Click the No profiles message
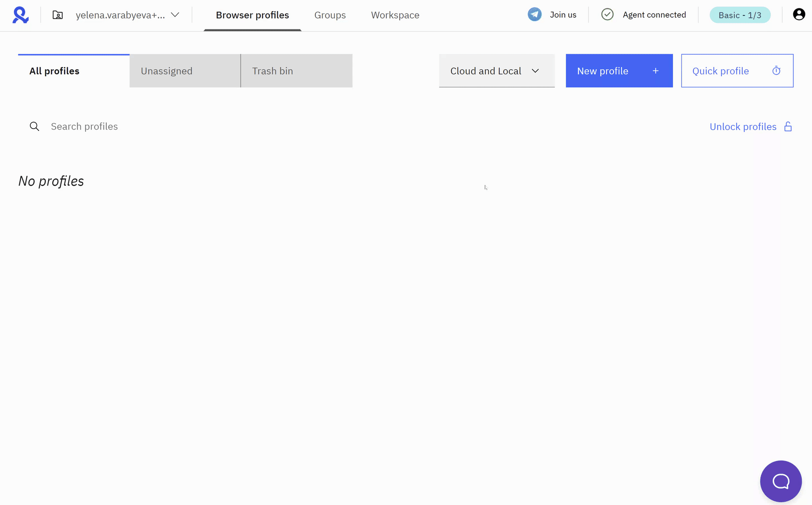 (51, 181)
